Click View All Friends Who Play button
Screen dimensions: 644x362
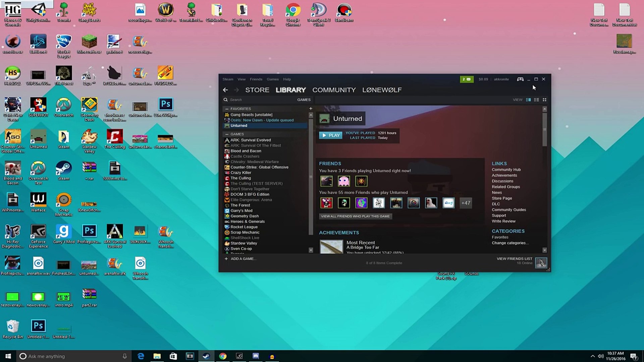pyautogui.click(x=355, y=216)
